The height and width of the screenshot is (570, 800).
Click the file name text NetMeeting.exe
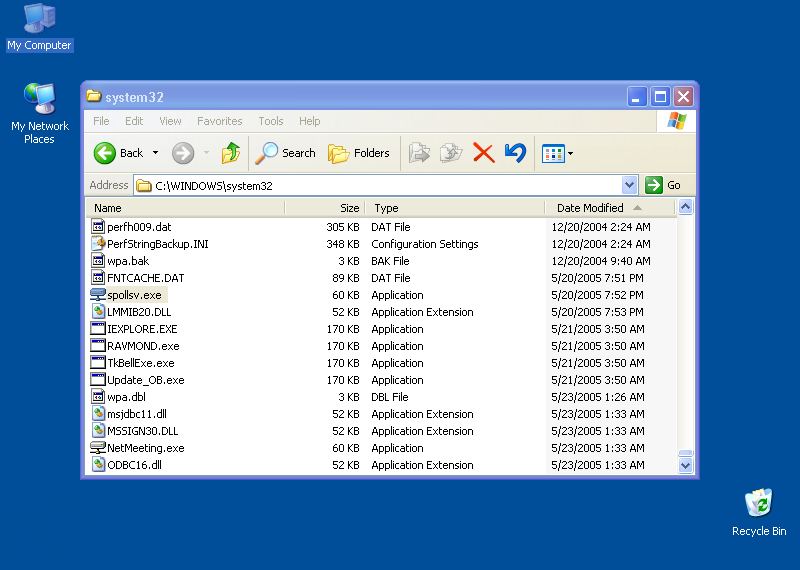click(x=146, y=448)
